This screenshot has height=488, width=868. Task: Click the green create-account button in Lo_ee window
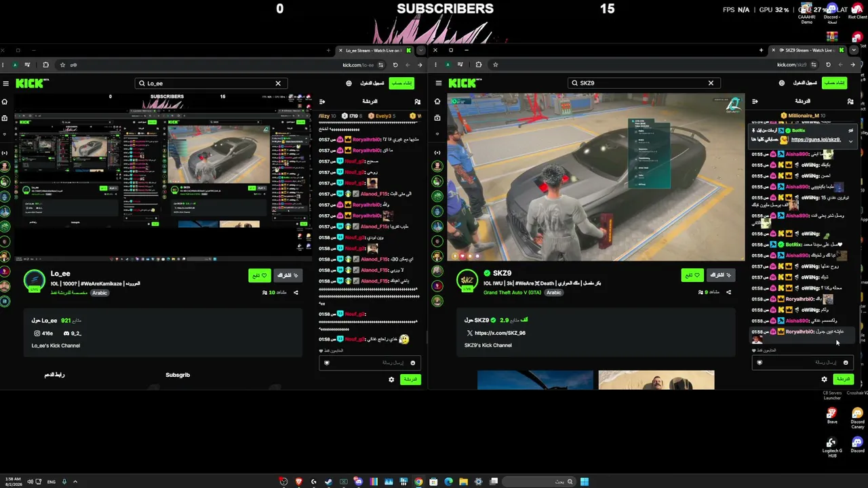tap(402, 83)
